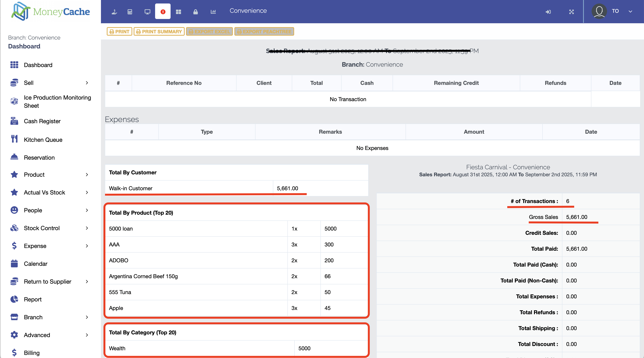Click the sign-in arrow icon in header
This screenshot has width=644, height=358.
tap(548, 11)
